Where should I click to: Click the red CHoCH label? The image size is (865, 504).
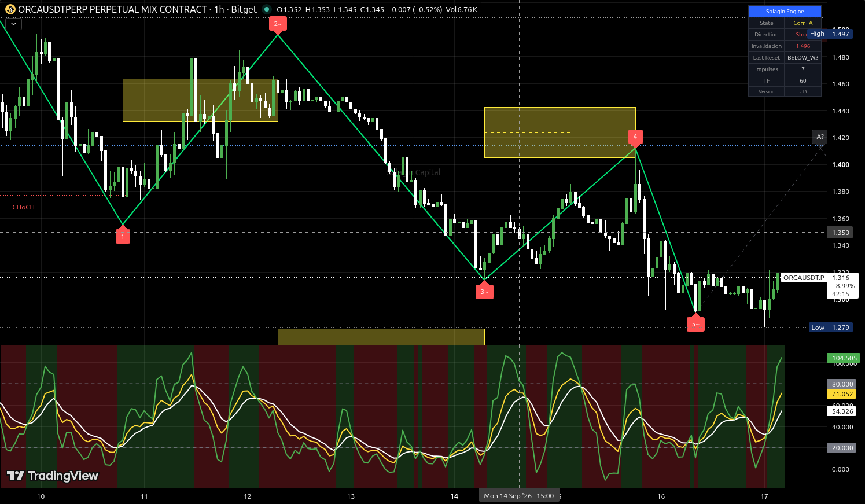[x=24, y=207]
